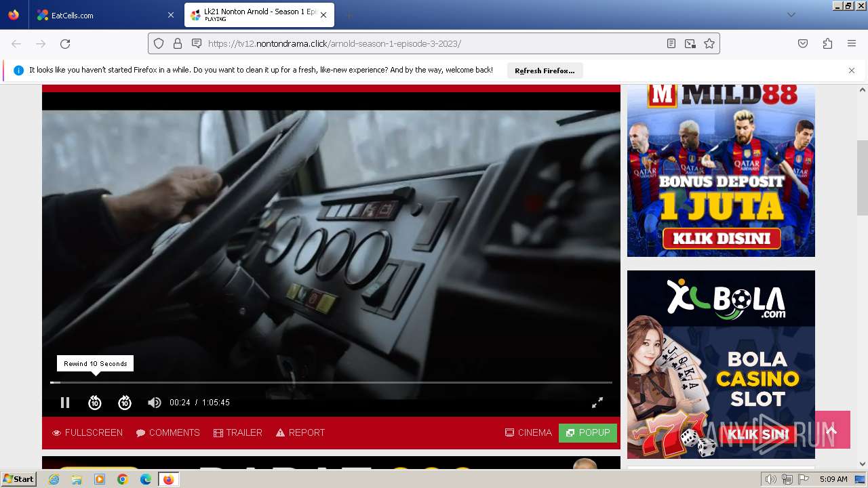Launch Microsoft Edge from taskbar
Image resolution: width=868 pixels, height=488 pixels.
(146, 479)
